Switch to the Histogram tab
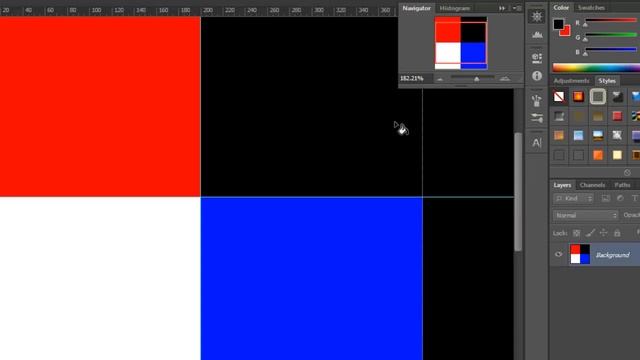Screen dimensions: 640x360 pyautogui.click(x=455, y=8)
